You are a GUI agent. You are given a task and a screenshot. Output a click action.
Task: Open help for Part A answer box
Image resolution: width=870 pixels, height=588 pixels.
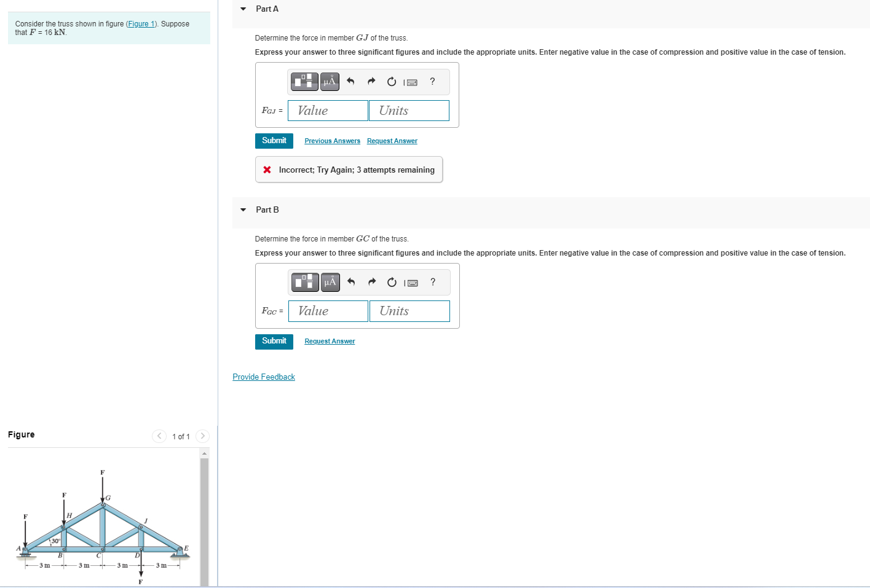point(432,81)
